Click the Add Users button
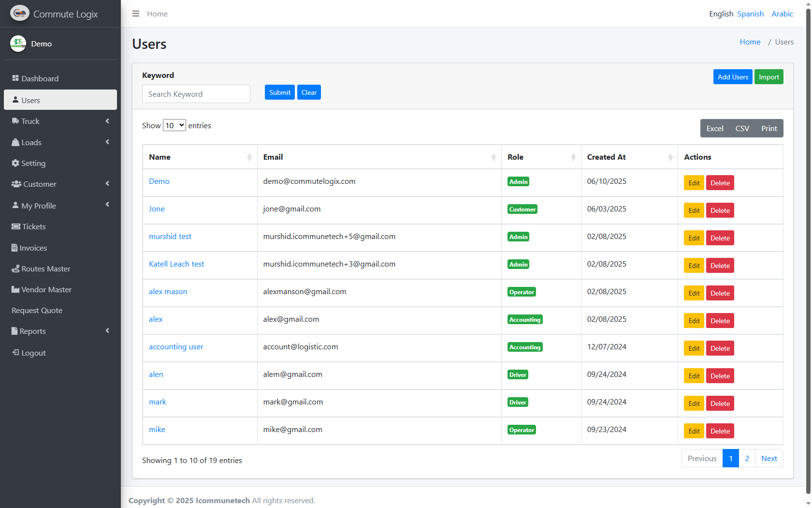The height and width of the screenshot is (508, 812). (x=733, y=76)
